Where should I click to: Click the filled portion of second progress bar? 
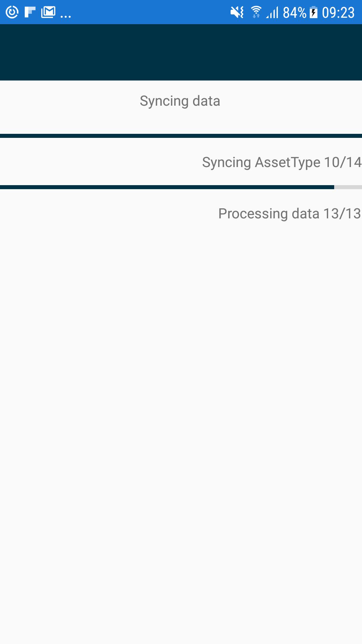[167, 187]
